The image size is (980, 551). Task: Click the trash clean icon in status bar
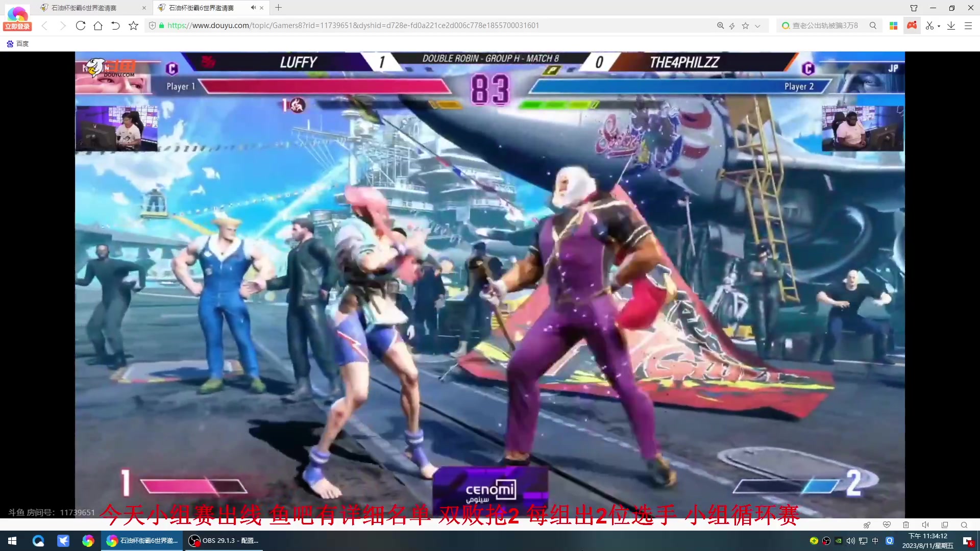(906, 525)
